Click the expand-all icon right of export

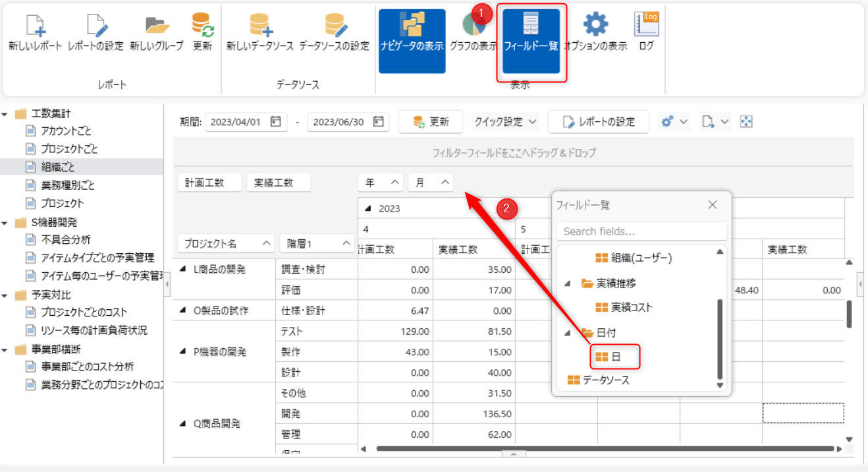pos(746,122)
